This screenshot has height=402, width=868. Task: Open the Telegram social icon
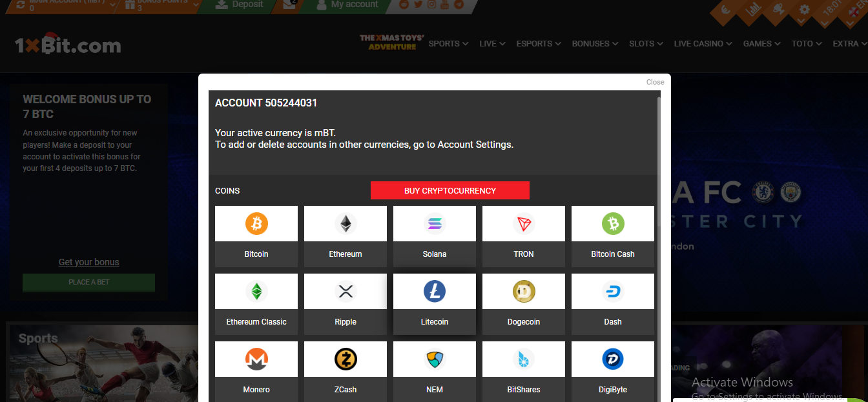[457, 5]
